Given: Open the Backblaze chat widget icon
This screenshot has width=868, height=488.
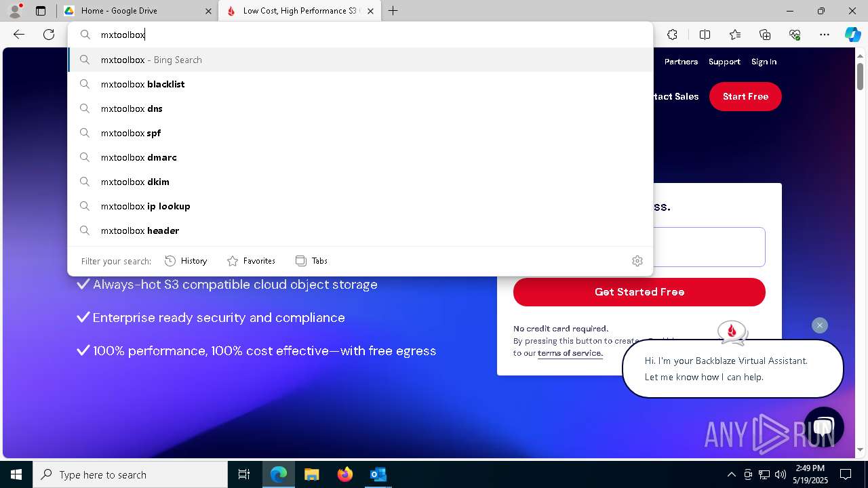Looking at the screenshot, I should coord(823,426).
